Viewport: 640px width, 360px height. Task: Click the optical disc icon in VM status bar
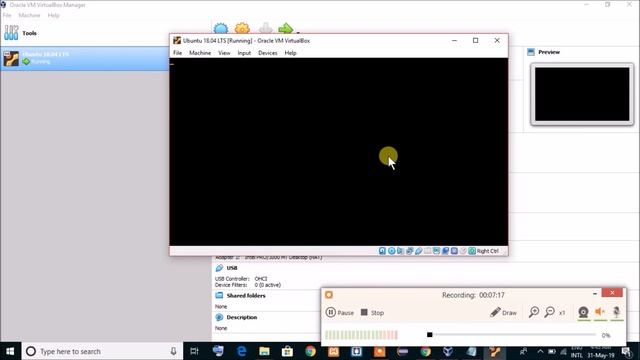click(x=391, y=251)
